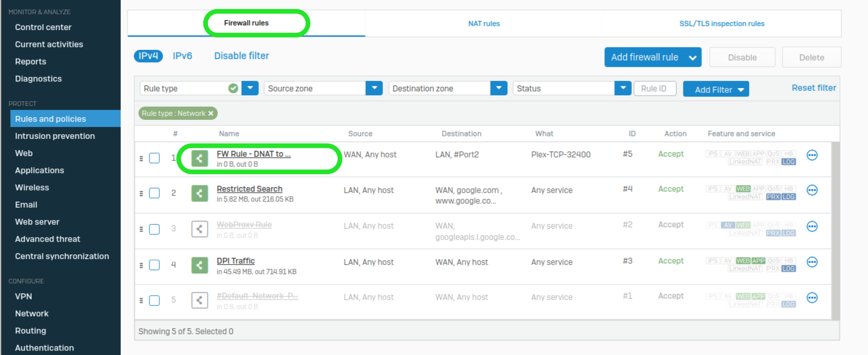Click the green share icon on FW Rule - DNAT

coord(199,158)
